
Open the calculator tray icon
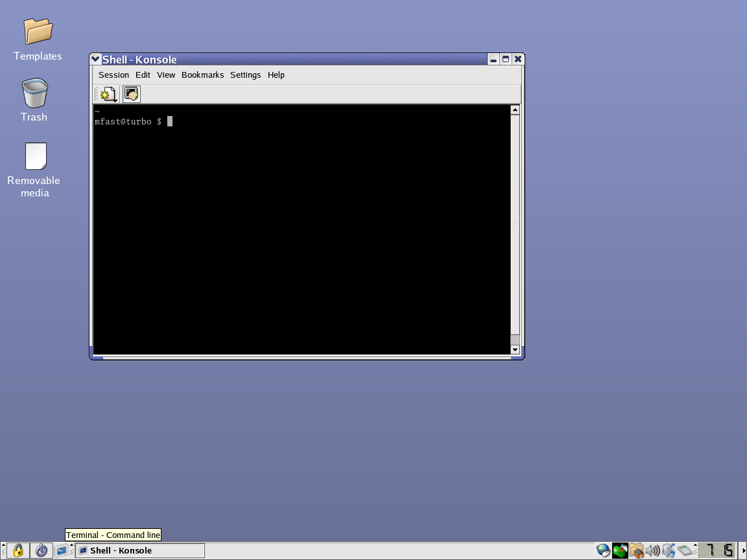pos(685,550)
